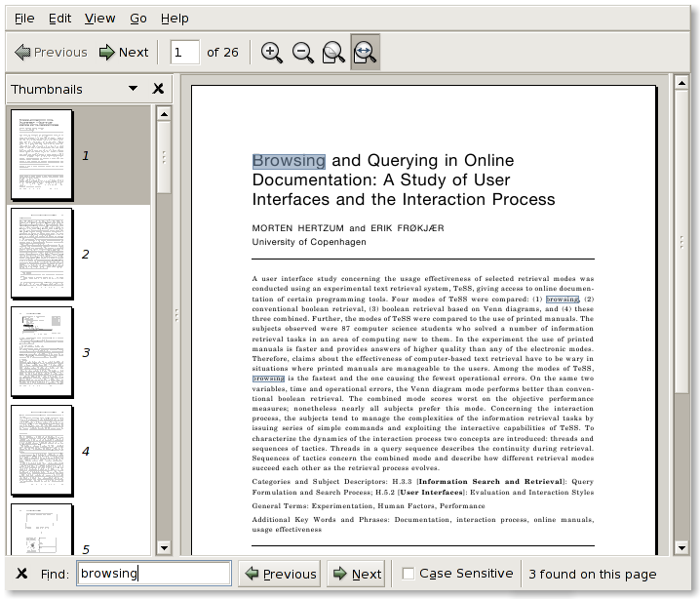Click the 'Thumbnails' sidebar title label
This screenshot has height=599, width=700.
pyautogui.click(x=47, y=90)
